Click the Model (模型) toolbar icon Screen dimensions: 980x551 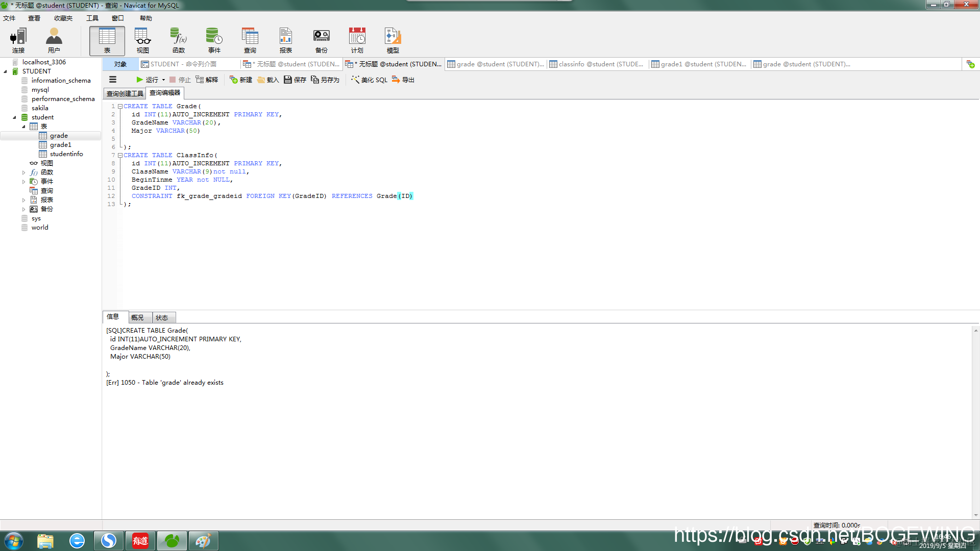coord(393,40)
